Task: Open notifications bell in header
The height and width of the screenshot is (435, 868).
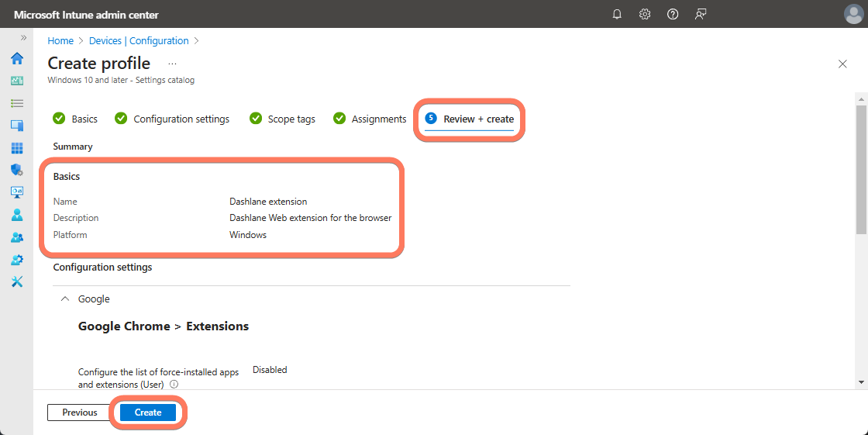Action: [x=617, y=14]
